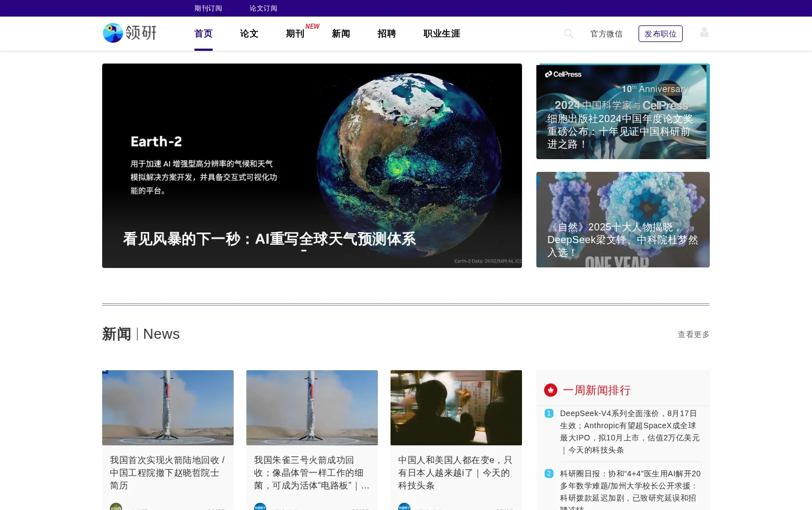Click 查看更多 in the News section

point(694,334)
